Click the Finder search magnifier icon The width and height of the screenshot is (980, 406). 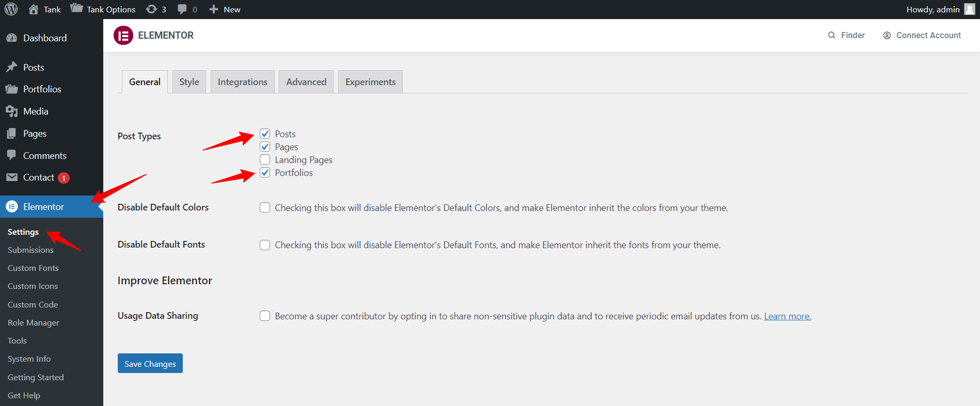(x=832, y=35)
